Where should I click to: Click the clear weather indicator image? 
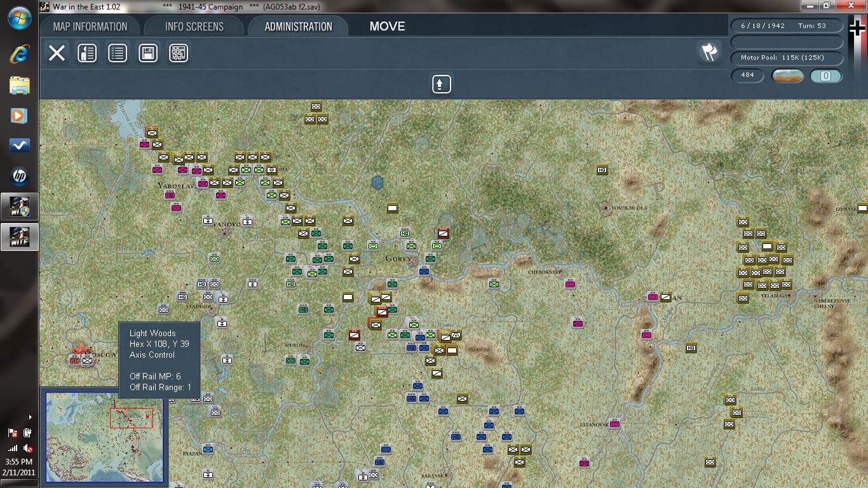click(787, 76)
